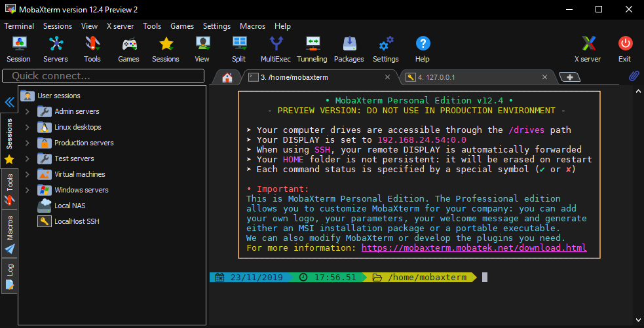
Task: Select the Macros vertical side tab
Action: (x=9, y=234)
